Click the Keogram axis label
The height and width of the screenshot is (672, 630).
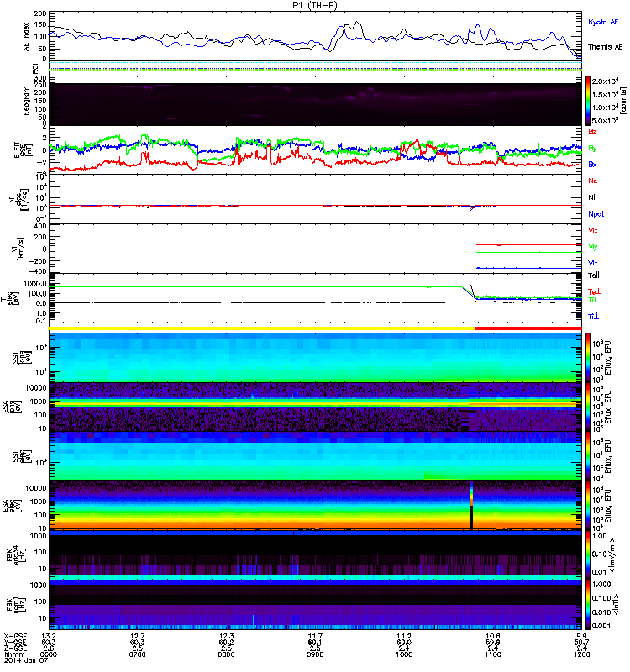coord(27,100)
